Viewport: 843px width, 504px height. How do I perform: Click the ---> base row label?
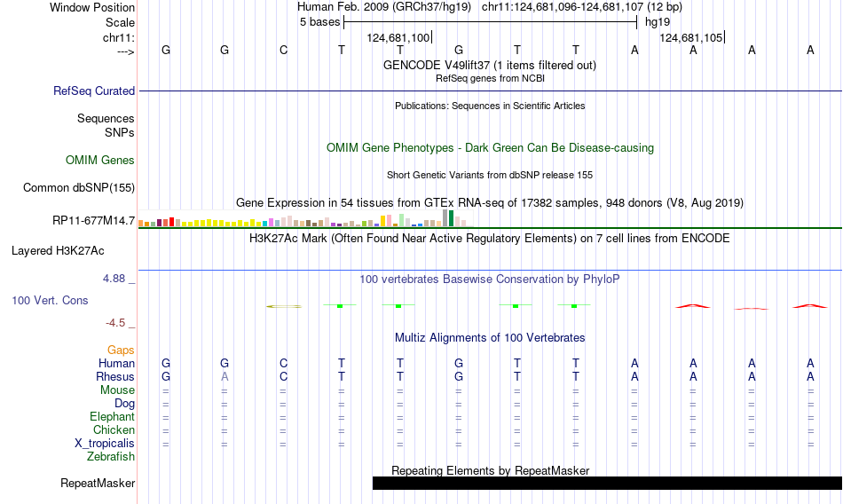(126, 51)
